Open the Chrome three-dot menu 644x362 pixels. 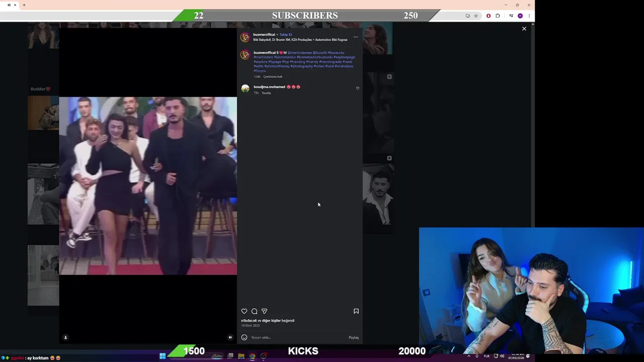tap(529, 16)
